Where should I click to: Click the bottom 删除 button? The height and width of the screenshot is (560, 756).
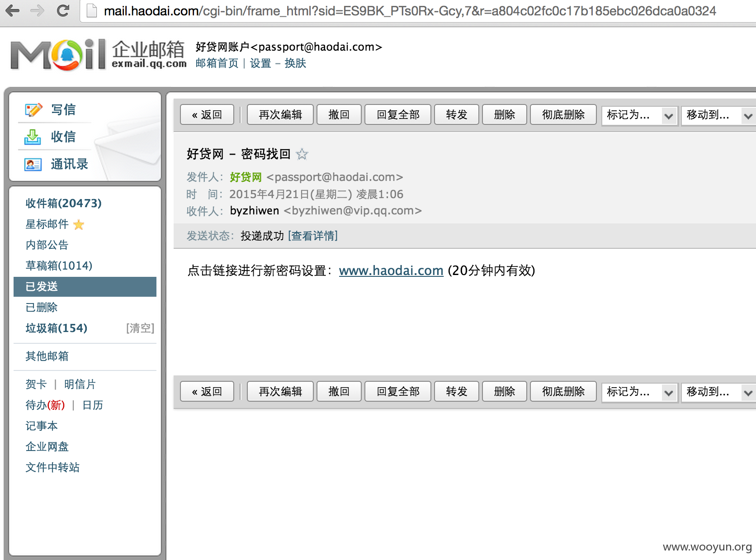[x=505, y=392]
